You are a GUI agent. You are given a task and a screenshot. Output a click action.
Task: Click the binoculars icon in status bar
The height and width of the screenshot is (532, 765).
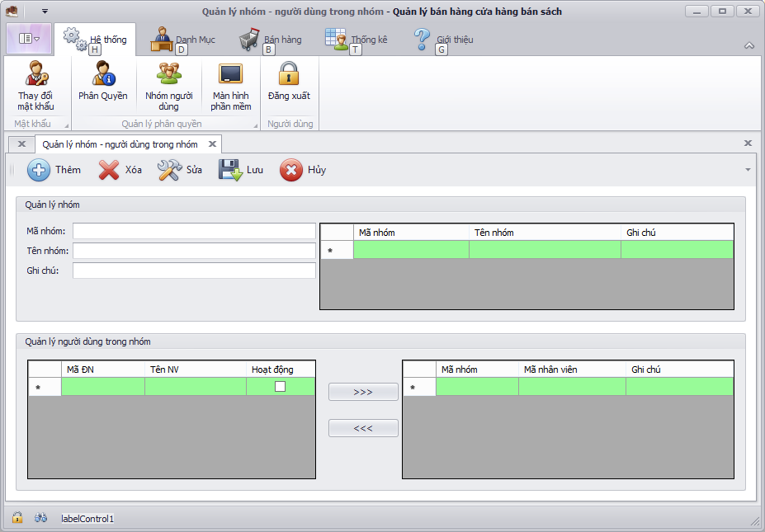(40, 517)
